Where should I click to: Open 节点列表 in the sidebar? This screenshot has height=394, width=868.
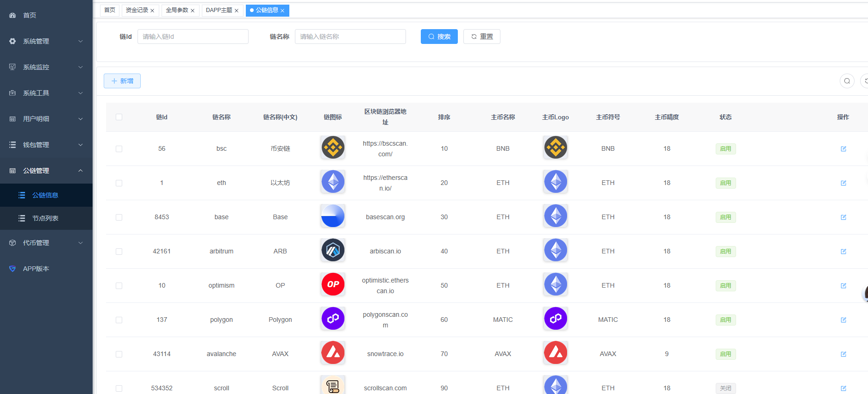point(45,218)
